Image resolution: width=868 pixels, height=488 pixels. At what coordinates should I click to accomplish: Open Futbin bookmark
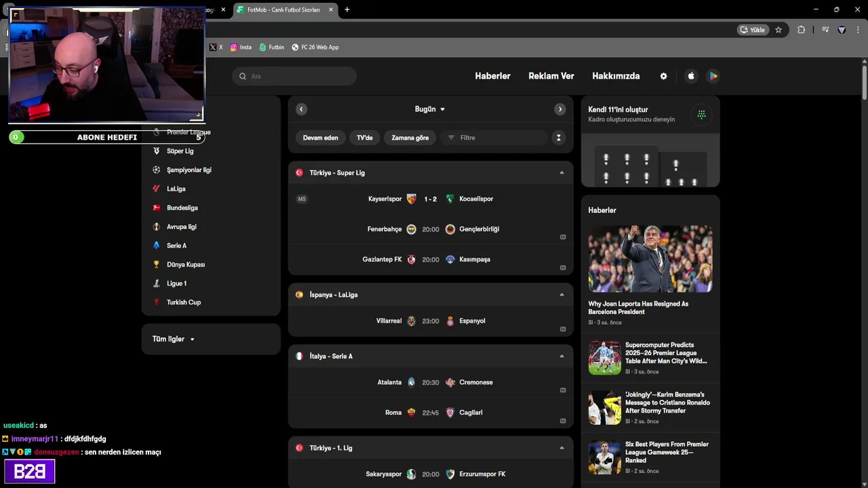point(271,47)
